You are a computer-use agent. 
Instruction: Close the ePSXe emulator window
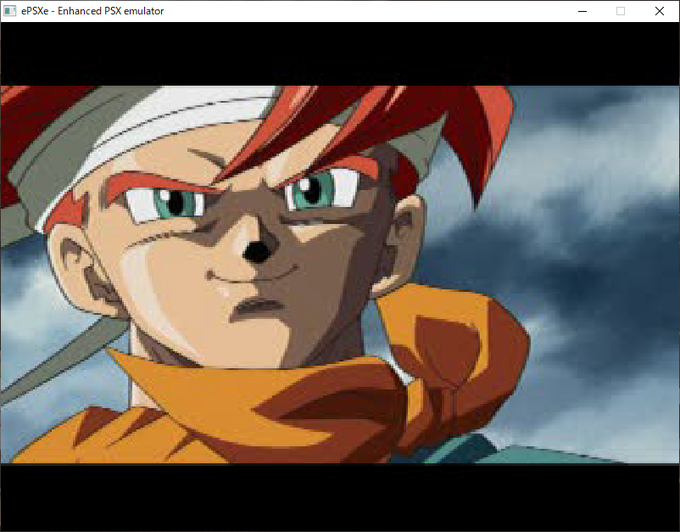click(x=659, y=11)
